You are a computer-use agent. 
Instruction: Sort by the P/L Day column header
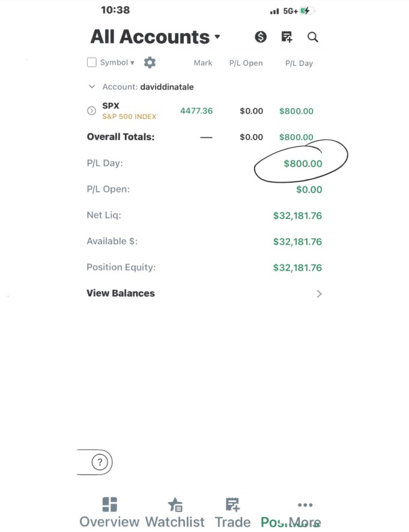click(x=299, y=63)
